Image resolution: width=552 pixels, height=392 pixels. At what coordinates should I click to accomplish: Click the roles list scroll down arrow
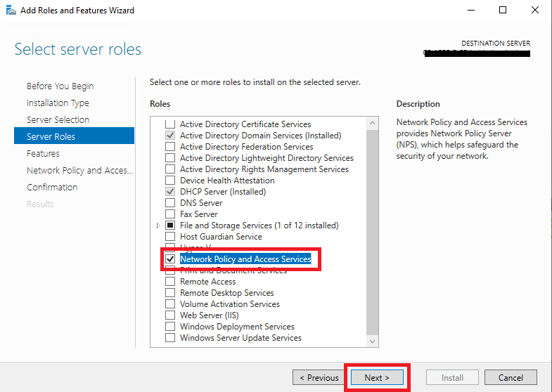click(373, 341)
